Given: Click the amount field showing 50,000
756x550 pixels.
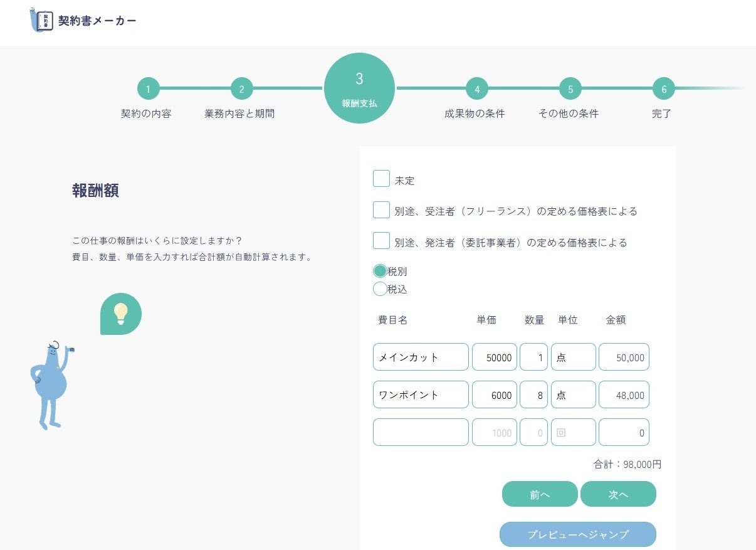Looking at the screenshot, I should pyautogui.click(x=624, y=357).
